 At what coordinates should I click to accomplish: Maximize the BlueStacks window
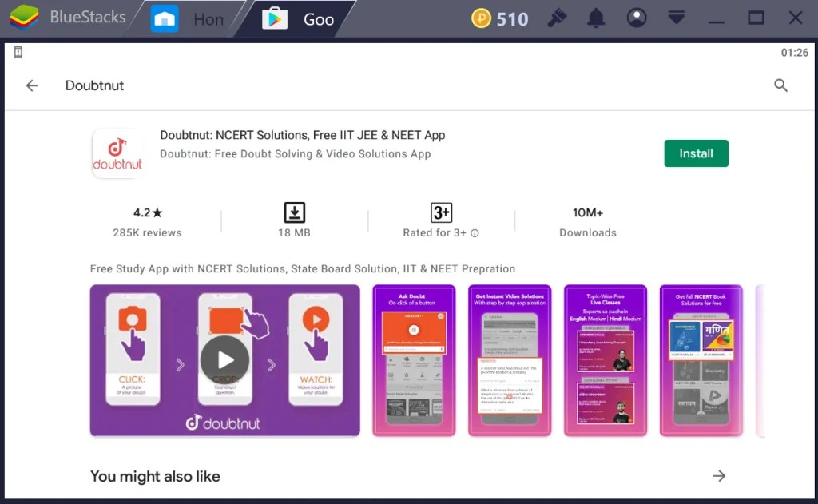pyautogui.click(x=756, y=18)
